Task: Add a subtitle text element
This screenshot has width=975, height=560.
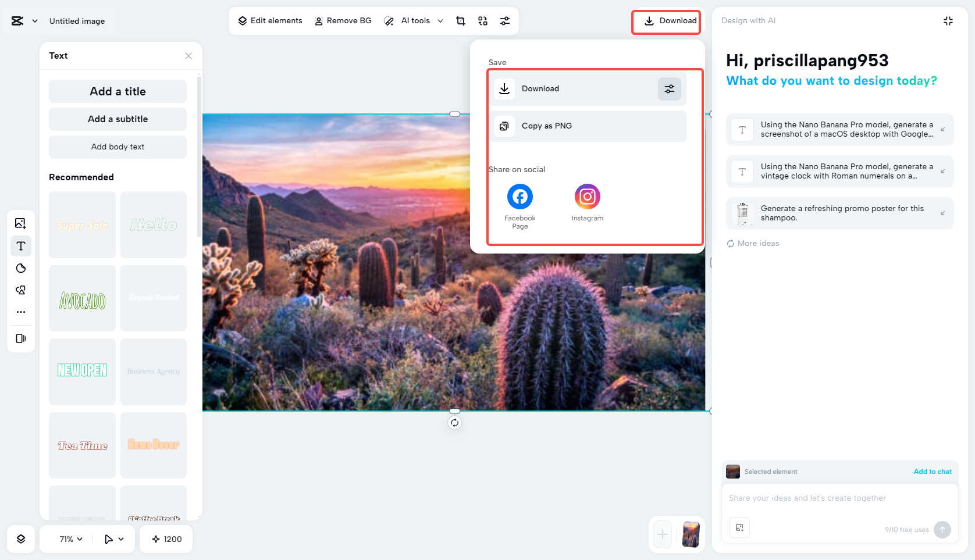Action: click(x=118, y=119)
